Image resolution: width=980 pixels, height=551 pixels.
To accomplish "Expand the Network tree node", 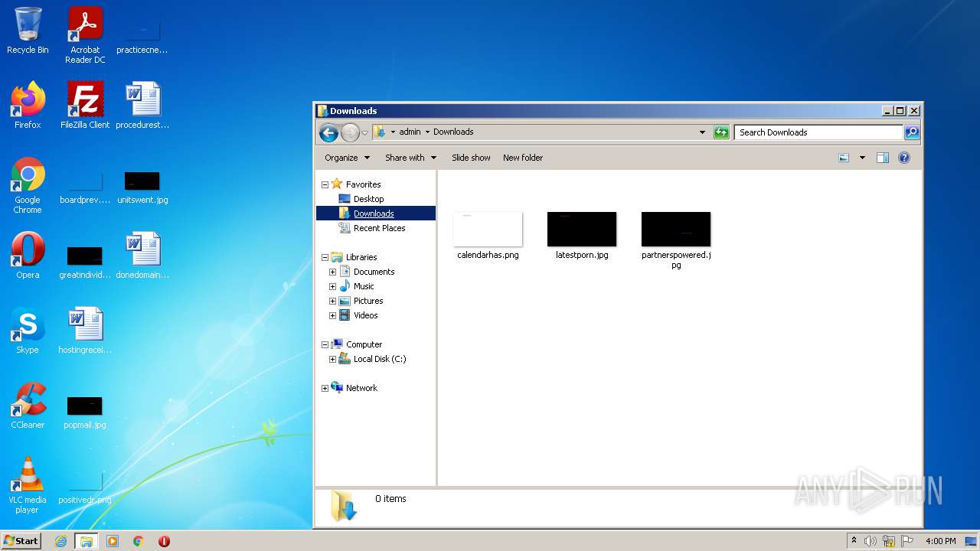I will [325, 388].
